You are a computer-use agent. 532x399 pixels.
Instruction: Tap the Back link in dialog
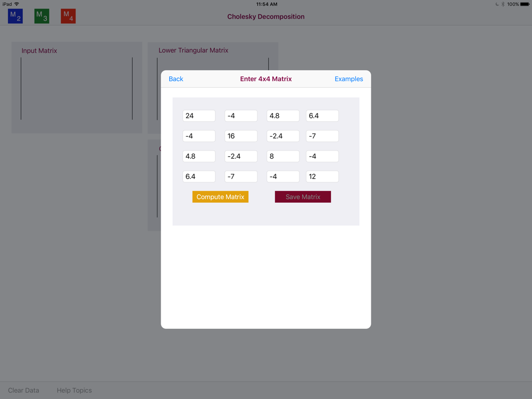tap(176, 79)
